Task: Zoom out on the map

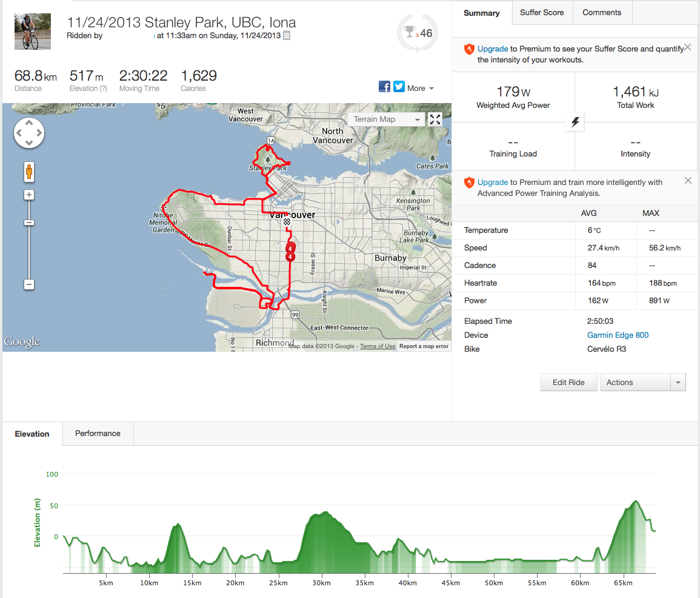Action: tap(29, 284)
